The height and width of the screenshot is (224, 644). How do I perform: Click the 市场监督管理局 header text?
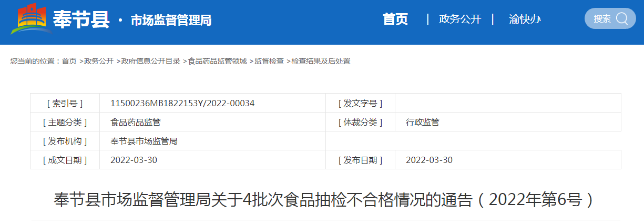pyautogui.click(x=171, y=20)
